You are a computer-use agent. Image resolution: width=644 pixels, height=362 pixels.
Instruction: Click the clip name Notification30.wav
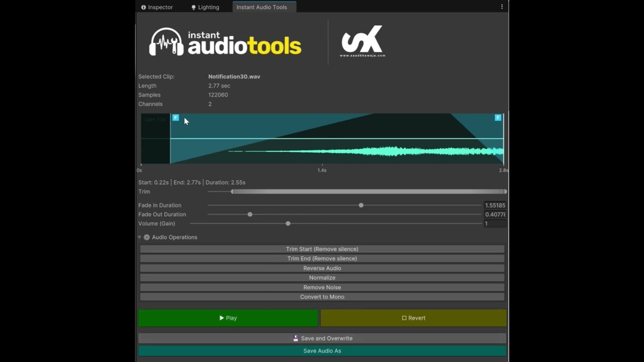(x=234, y=76)
